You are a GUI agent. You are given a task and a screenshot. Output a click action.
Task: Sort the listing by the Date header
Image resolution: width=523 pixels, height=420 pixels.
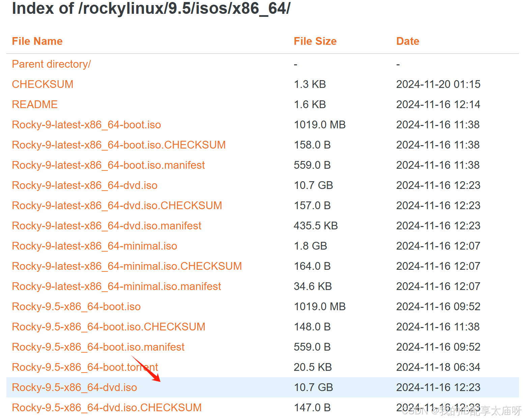coord(408,41)
